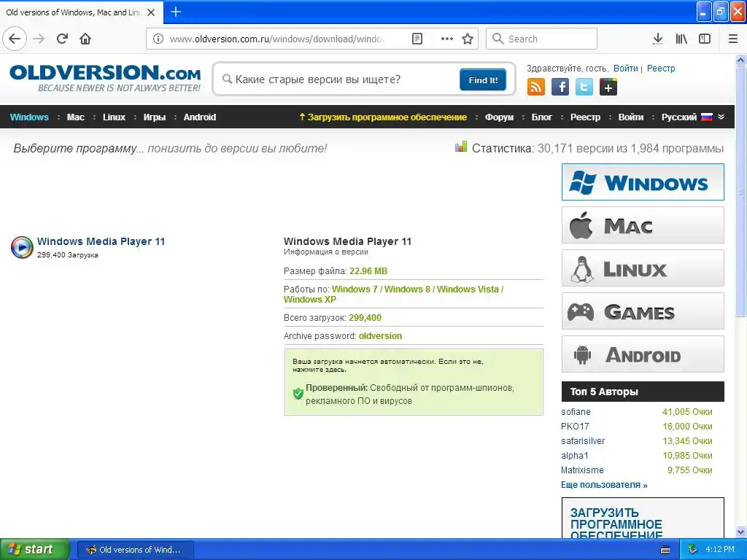This screenshot has height=560, width=747.
Task: Click the scrollbar down arrow
Action: (740, 532)
